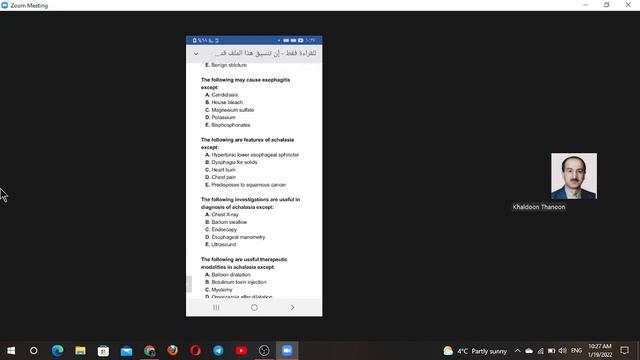640x360 pixels.
Task: Open Microsoft Store from the taskbar
Action: point(103,351)
